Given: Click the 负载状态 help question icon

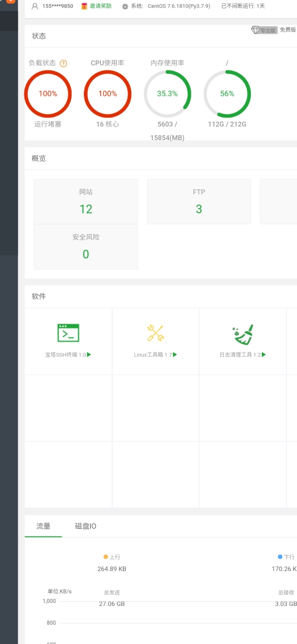Looking at the screenshot, I should 64,64.
